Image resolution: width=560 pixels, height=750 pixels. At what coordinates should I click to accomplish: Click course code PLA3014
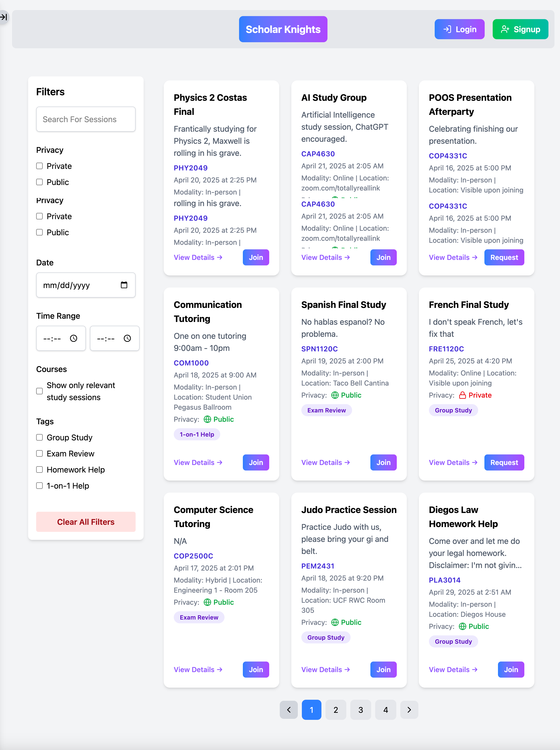444,580
